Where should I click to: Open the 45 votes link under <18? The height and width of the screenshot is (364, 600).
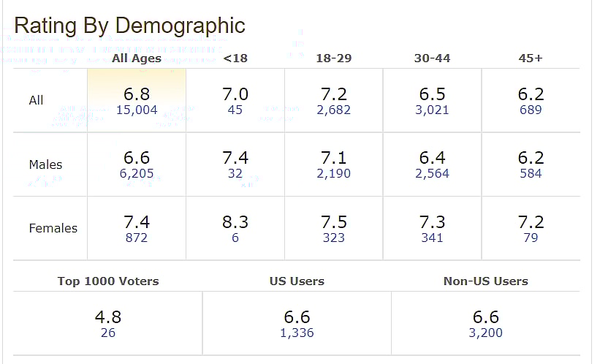pos(235,110)
